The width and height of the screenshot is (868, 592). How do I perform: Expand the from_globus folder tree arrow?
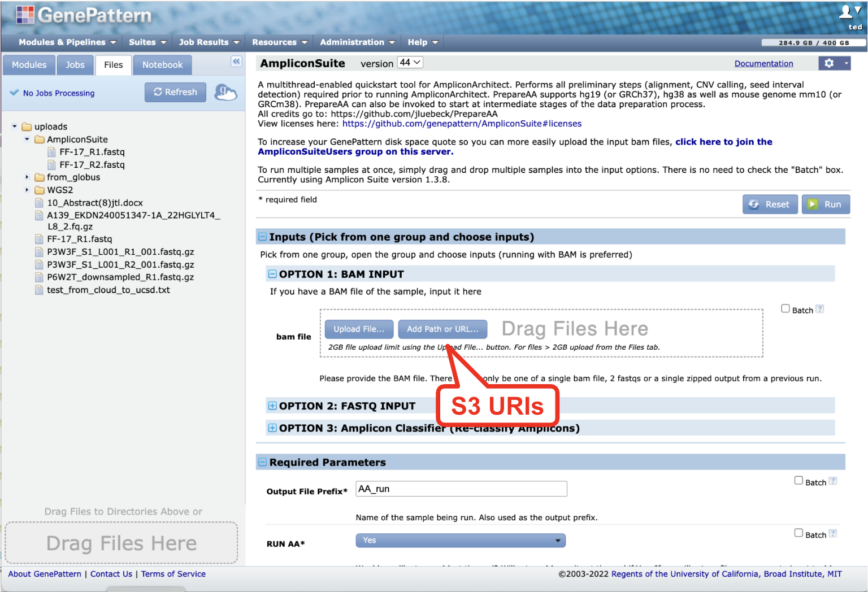point(27,177)
